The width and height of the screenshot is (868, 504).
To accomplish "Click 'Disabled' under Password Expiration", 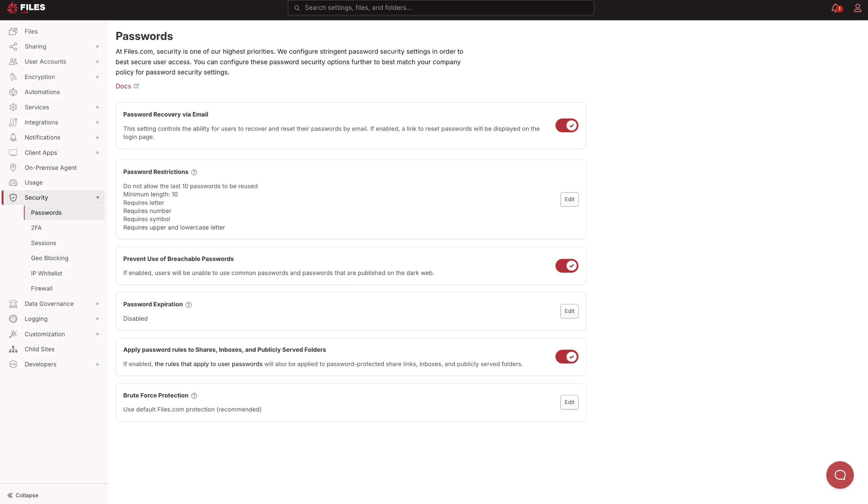I will pyautogui.click(x=136, y=319).
